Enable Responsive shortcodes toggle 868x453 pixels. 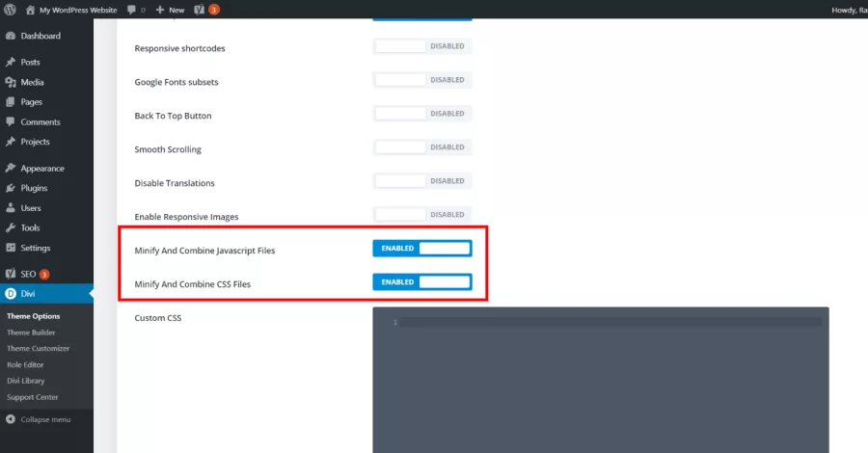click(x=422, y=46)
